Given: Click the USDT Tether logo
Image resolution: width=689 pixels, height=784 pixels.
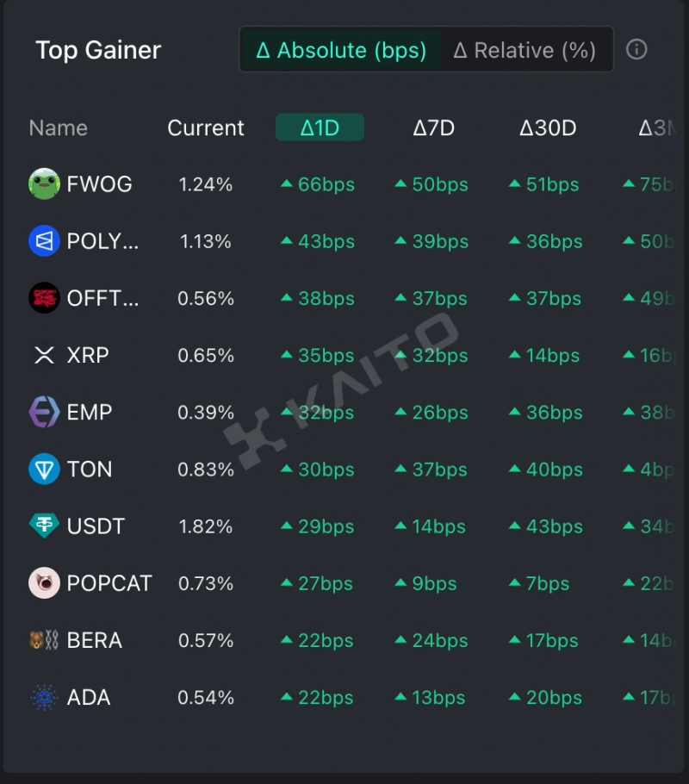Looking at the screenshot, I should coord(44,526).
